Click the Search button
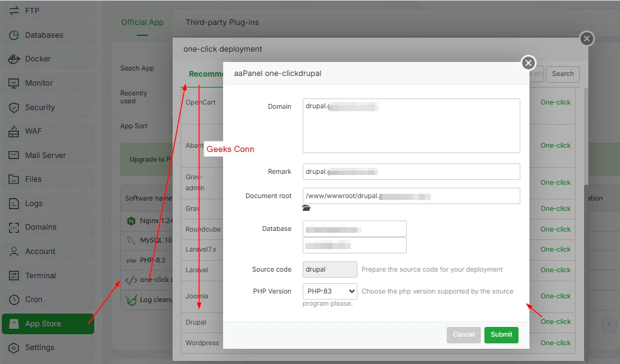The height and width of the screenshot is (364, 620). pos(562,74)
